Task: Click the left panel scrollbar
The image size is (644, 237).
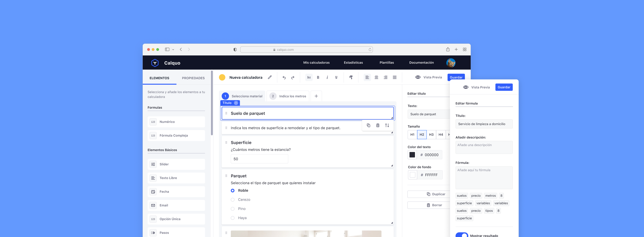Action: [x=212, y=103]
